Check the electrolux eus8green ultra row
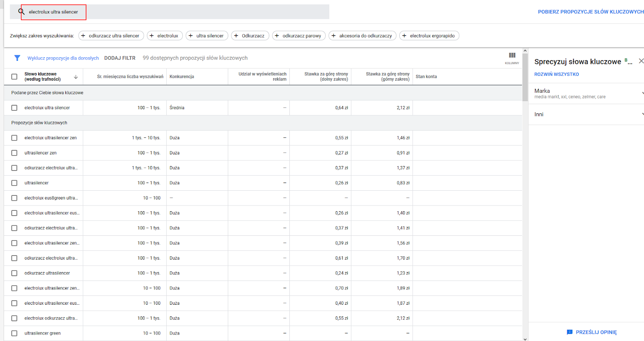The image size is (644, 341). (x=14, y=198)
